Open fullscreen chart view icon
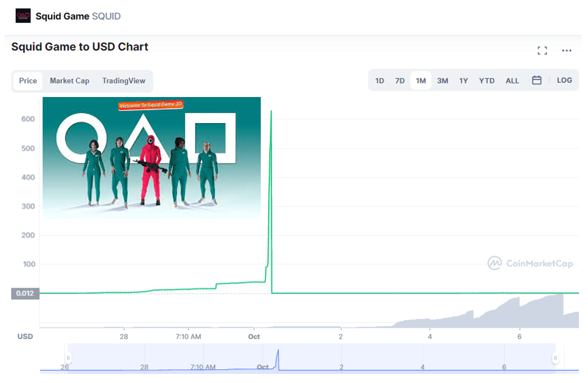The image size is (588, 383). tap(542, 50)
